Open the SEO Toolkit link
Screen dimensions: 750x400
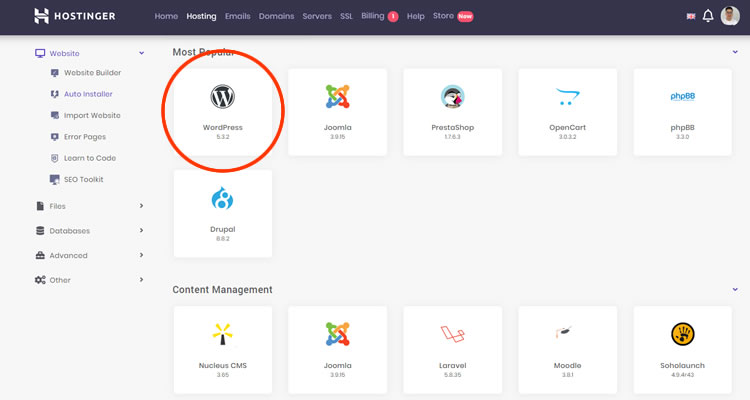click(84, 179)
